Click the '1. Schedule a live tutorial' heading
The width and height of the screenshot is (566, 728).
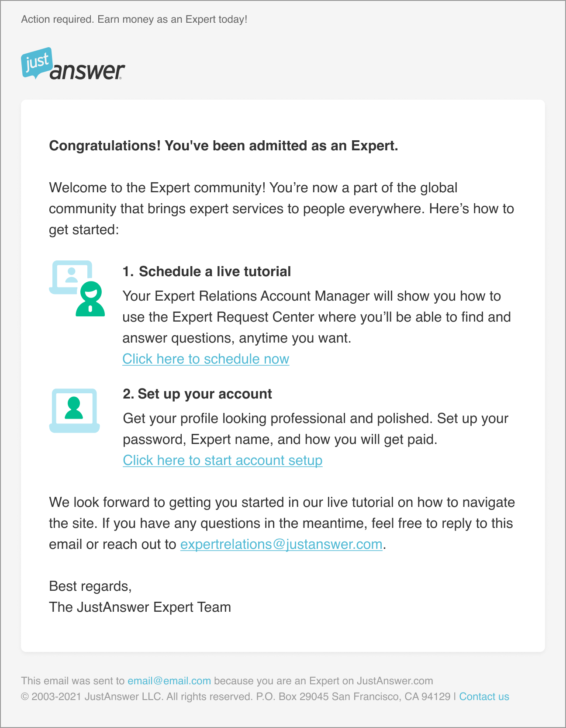[x=207, y=271]
